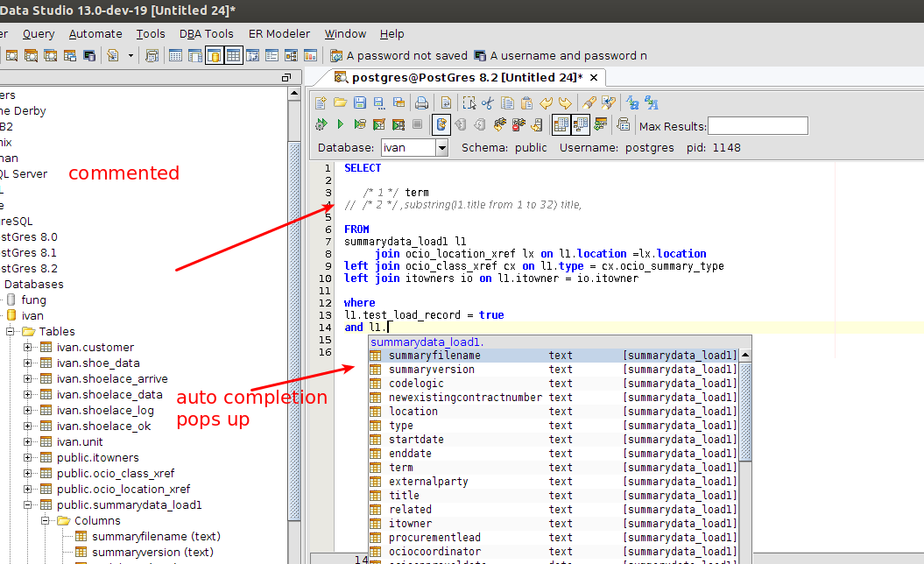This screenshot has width=924, height=564.
Task: Choose codelogic in the autocomplete list
Action: tap(554, 384)
